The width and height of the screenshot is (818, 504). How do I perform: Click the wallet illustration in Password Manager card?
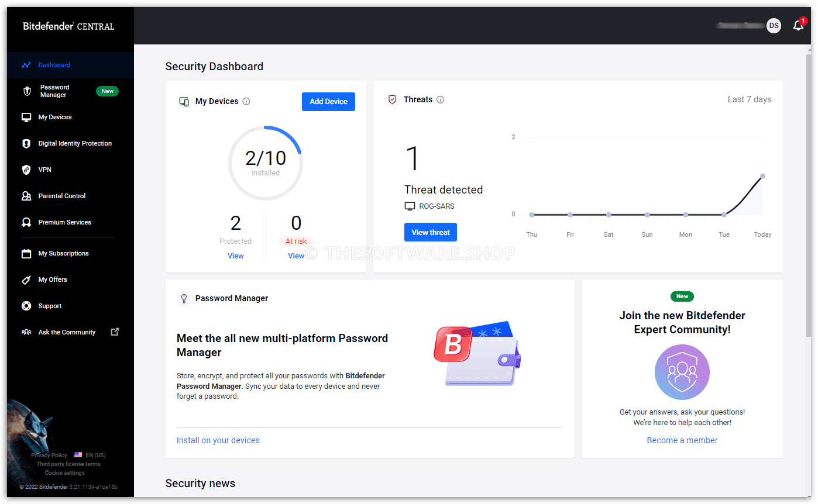477,353
